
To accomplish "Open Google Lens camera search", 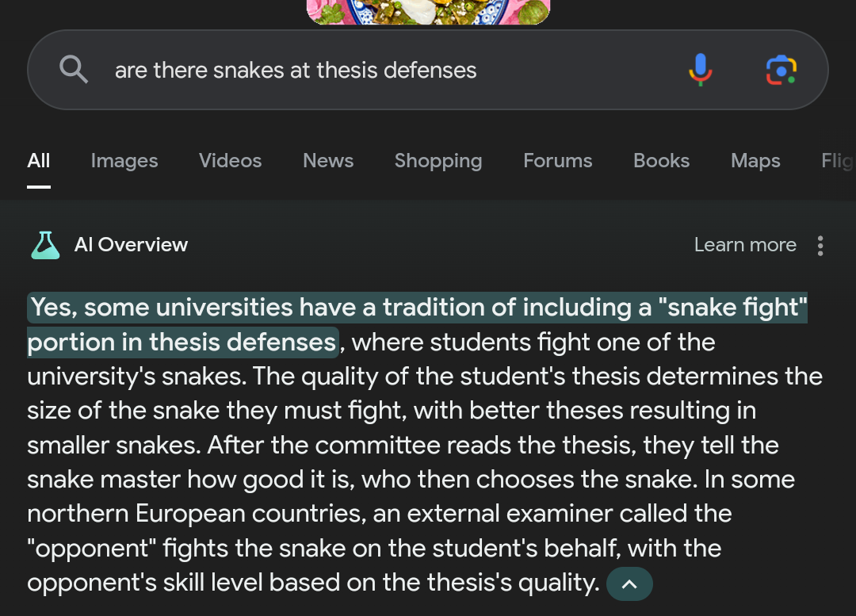I will [x=781, y=70].
